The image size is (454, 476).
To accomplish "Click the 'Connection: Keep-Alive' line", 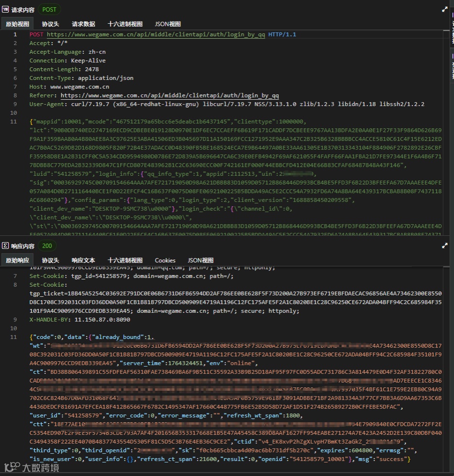I will (x=67, y=61).
